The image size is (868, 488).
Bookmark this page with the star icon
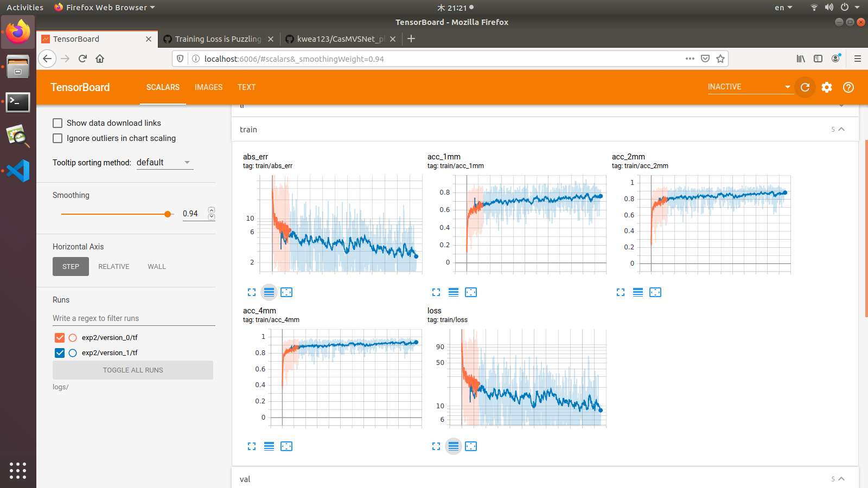tap(720, 59)
